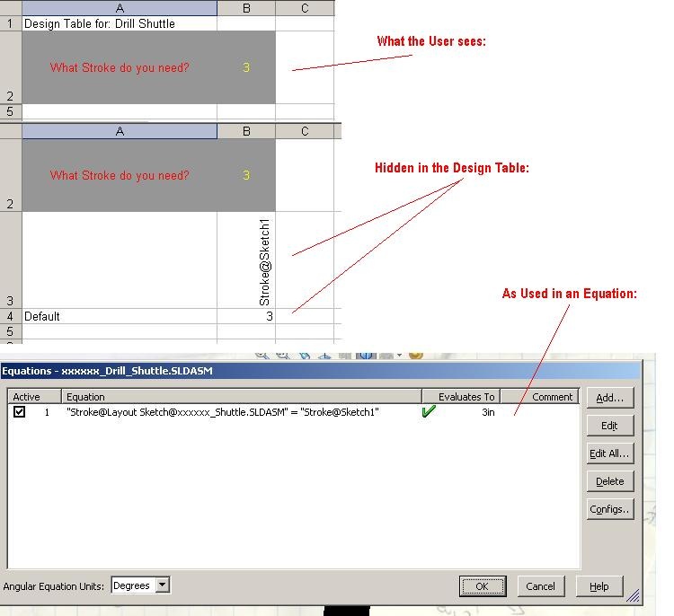Select row header 4 in lower spreadsheet
Screen dimensions: 674x616
pyautogui.click(x=11, y=317)
